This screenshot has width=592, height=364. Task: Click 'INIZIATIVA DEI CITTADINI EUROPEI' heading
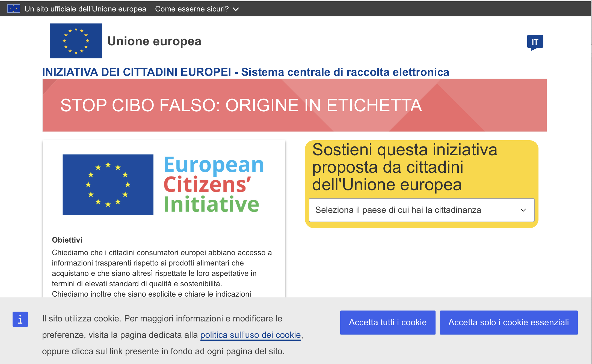(x=137, y=72)
